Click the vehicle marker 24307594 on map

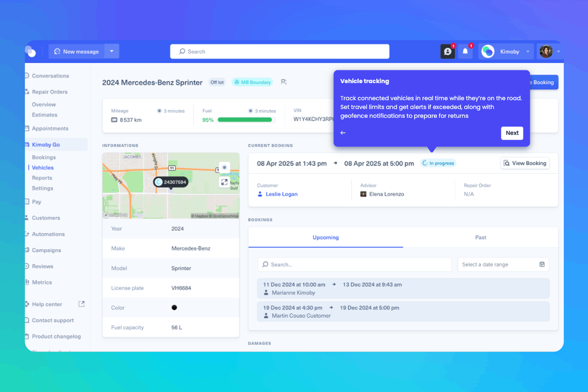pyautogui.click(x=171, y=182)
